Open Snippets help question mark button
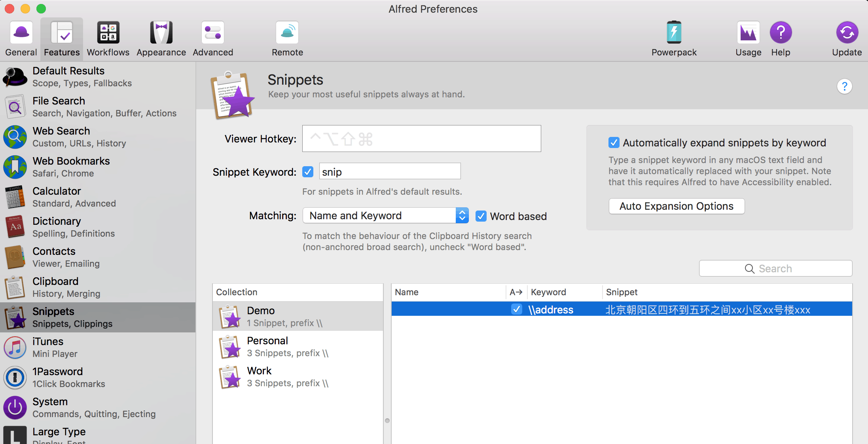This screenshot has height=444, width=868. point(844,86)
